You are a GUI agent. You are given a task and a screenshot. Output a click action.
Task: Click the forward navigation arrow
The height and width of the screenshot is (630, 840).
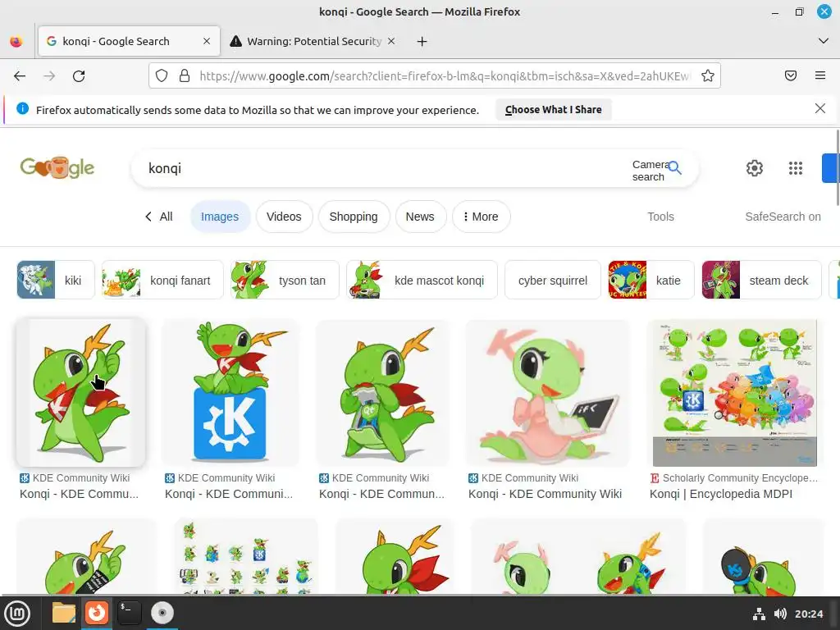[49, 76]
